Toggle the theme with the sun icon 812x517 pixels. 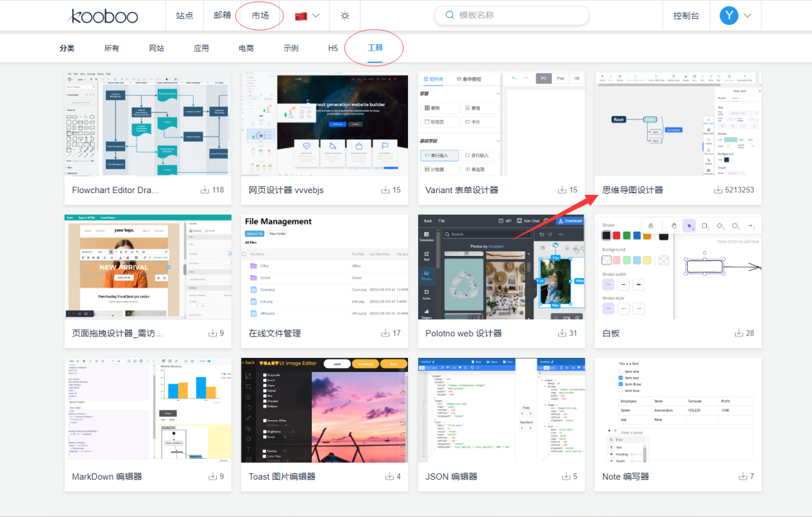coord(344,15)
